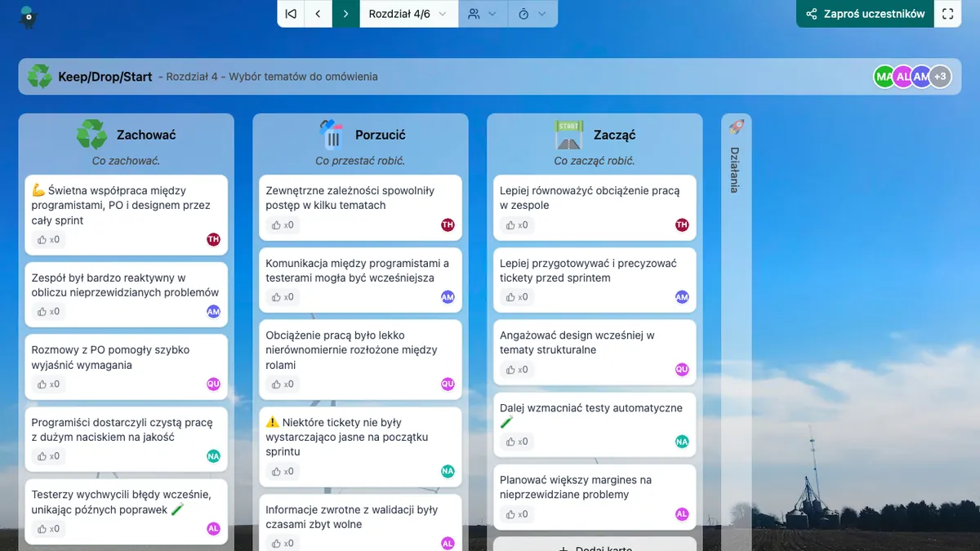The width and height of the screenshot is (980, 551).
Task: Expand the collapsed Działania column
Action: 735,170
